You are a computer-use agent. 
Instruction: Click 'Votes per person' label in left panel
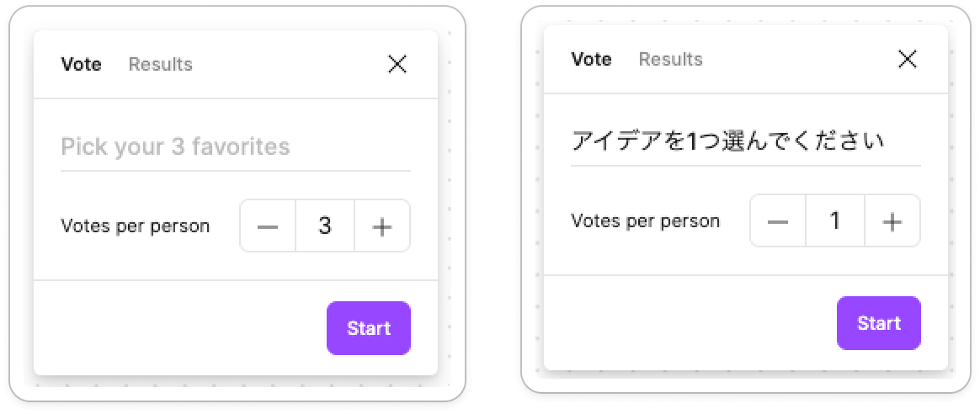[x=135, y=226]
